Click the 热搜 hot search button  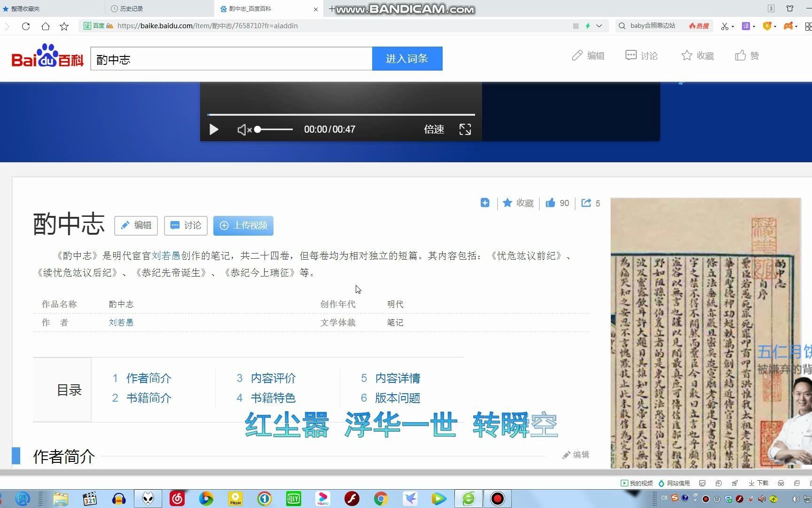tap(699, 26)
